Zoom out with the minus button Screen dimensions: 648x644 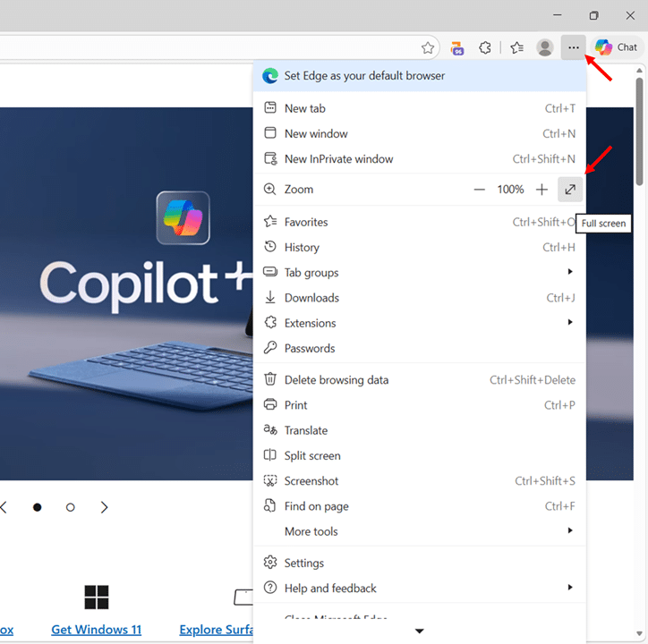[480, 190]
